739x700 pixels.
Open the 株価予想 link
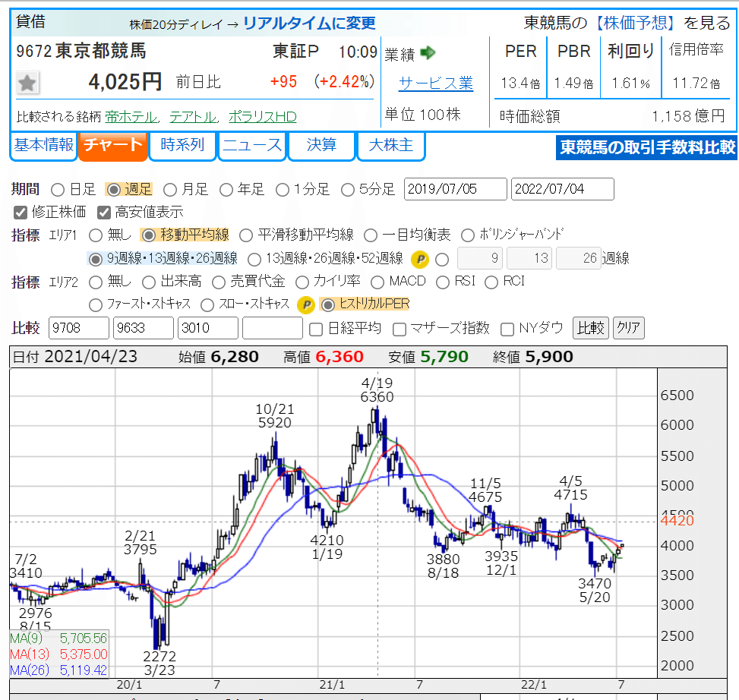[x=635, y=23]
